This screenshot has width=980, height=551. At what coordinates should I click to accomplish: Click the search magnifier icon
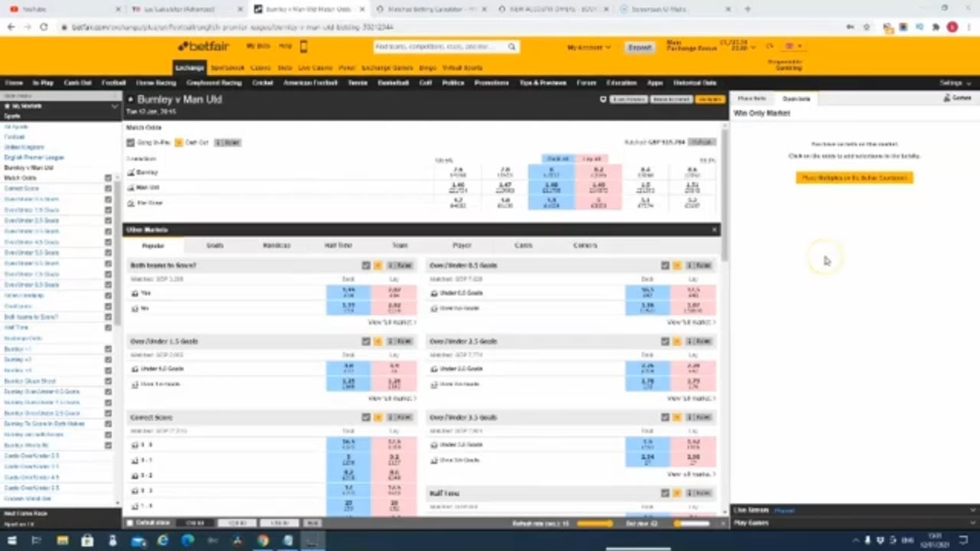(511, 47)
